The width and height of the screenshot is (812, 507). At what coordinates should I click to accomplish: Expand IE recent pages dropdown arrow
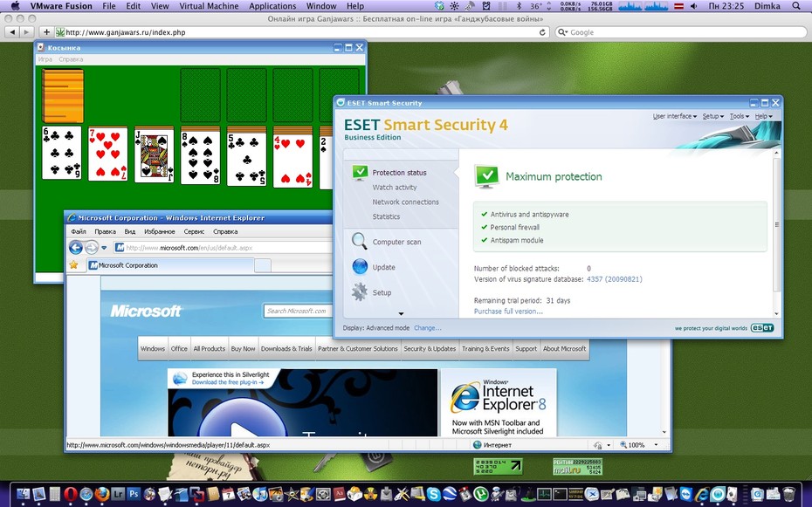(x=104, y=248)
